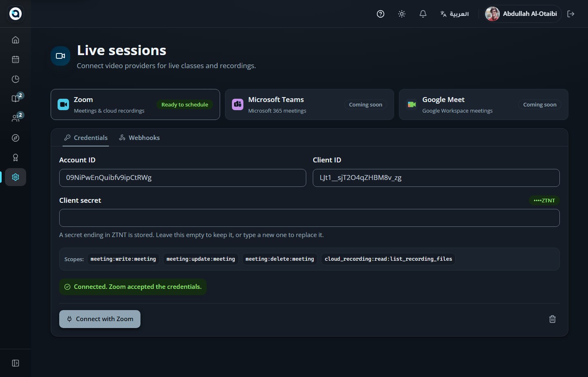Switch to the Credentials tab
The image size is (588, 377).
tap(86, 138)
